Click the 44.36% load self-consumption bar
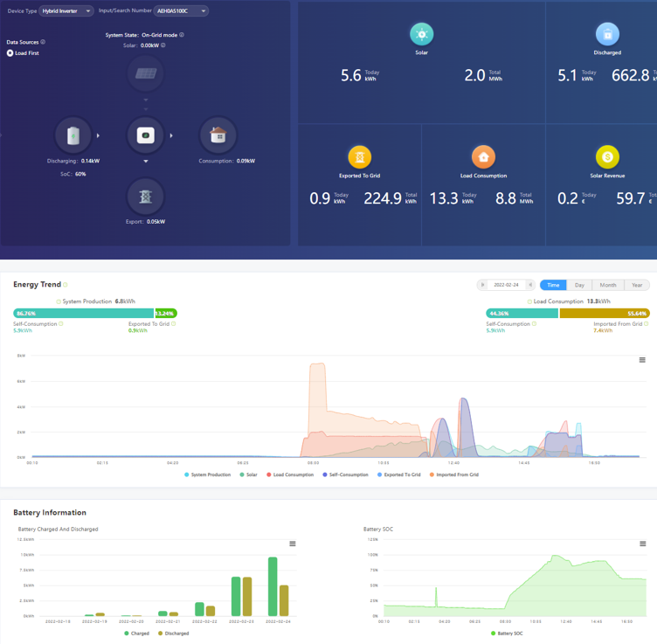 point(522,313)
